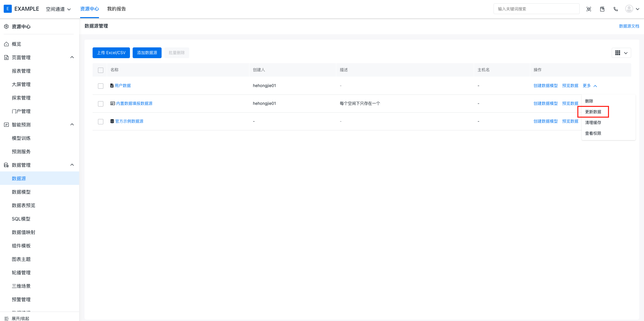Click the page icon beside 页面管理
This screenshot has width=644, height=321.
(6, 57)
